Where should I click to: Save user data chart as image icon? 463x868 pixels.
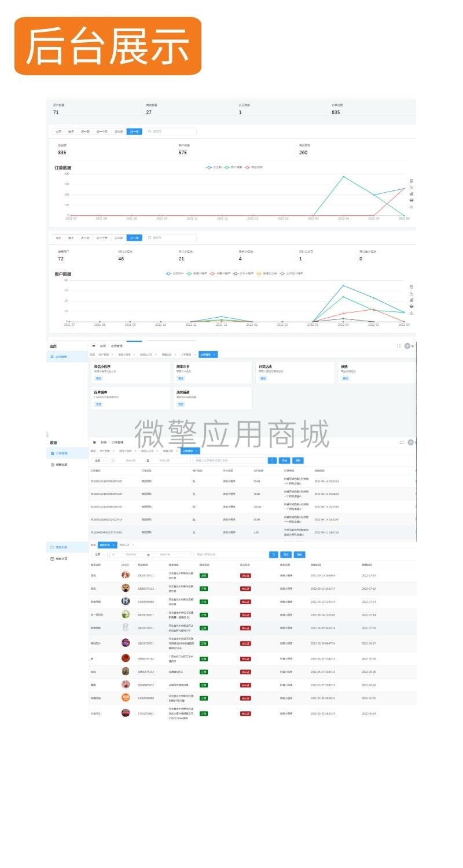click(411, 312)
